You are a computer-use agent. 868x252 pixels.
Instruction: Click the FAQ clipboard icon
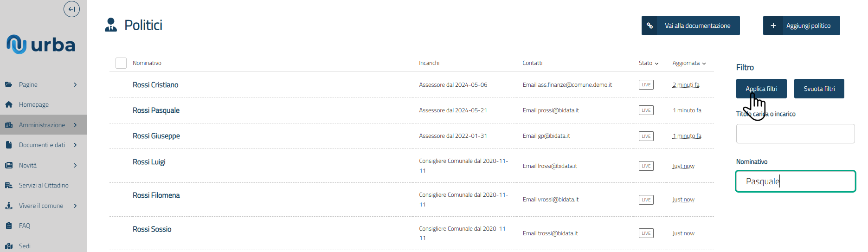tap(9, 226)
